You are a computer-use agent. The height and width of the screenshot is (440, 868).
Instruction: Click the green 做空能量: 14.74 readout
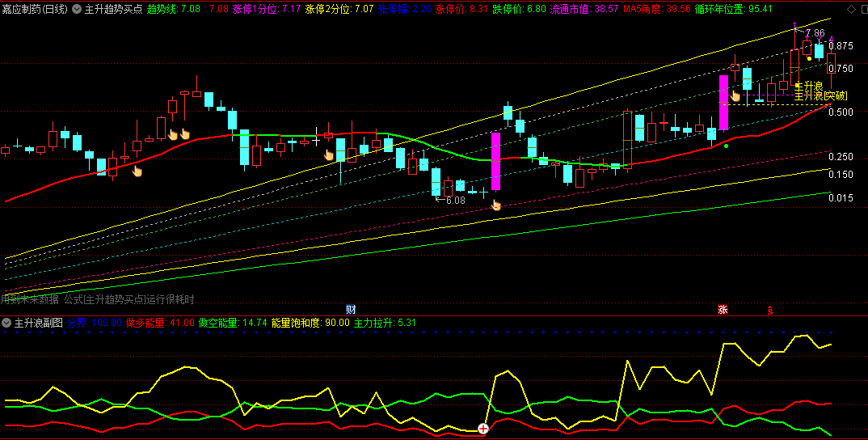coord(233,323)
